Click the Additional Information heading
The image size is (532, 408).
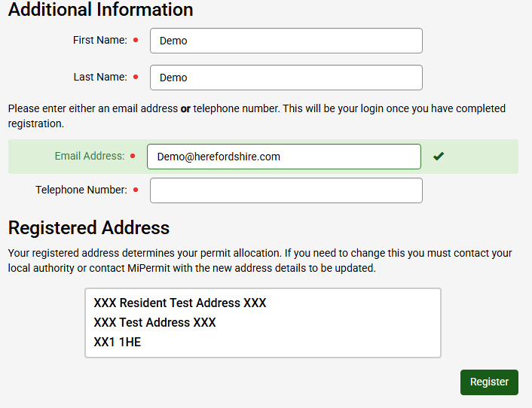pyautogui.click(x=100, y=10)
